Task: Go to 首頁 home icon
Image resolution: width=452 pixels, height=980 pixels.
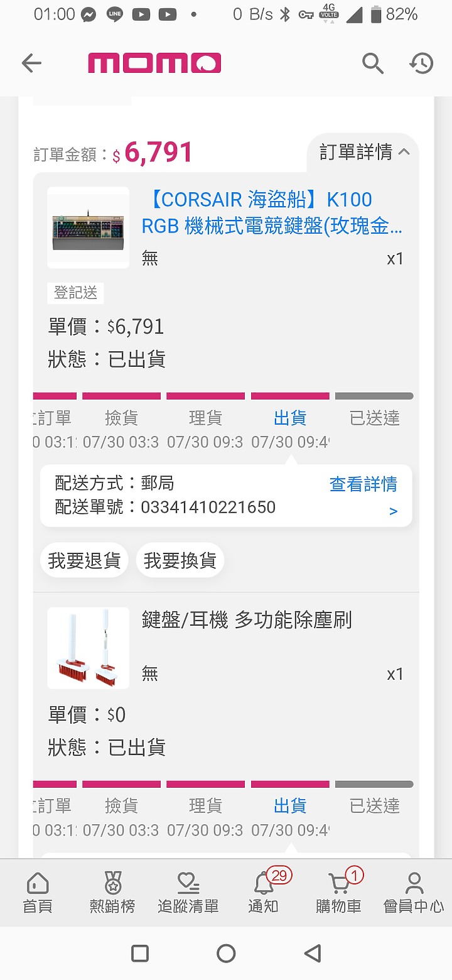Action: (38, 893)
